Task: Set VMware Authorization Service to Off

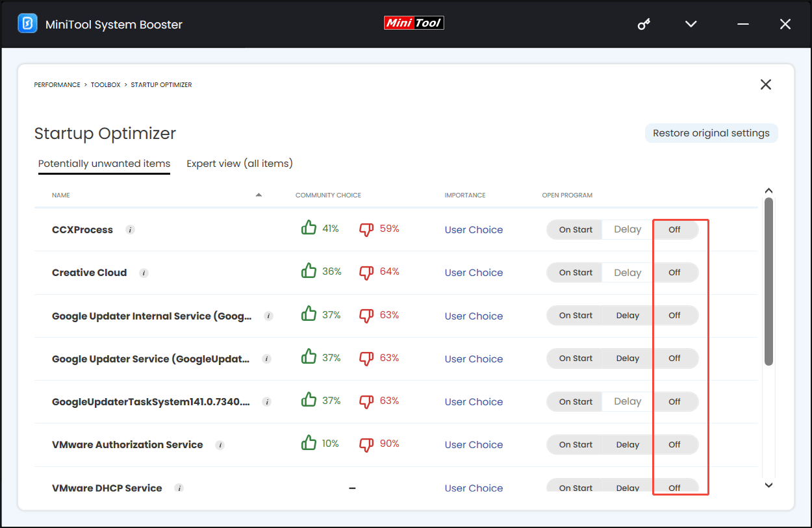Action: click(x=675, y=445)
